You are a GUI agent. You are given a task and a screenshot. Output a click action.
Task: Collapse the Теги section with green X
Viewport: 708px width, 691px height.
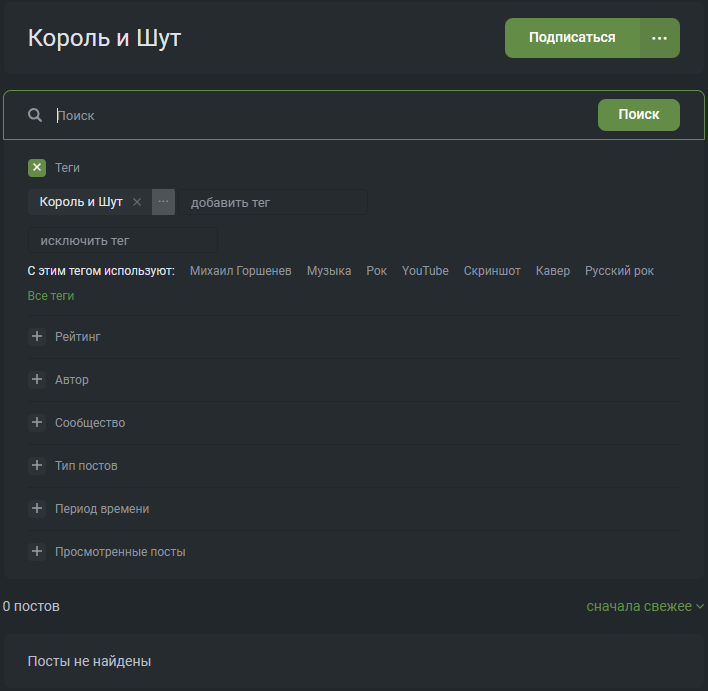point(37,168)
